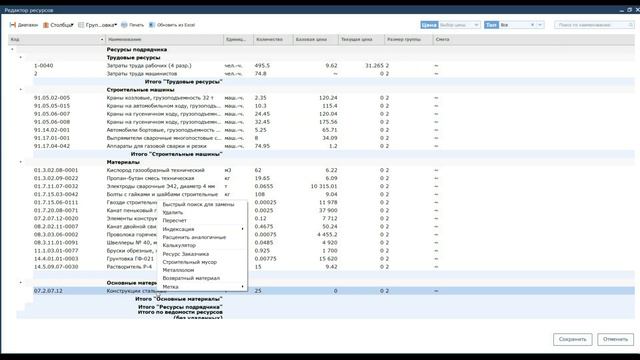Open the Индексация submenu
640x360 pixels.
202,229
